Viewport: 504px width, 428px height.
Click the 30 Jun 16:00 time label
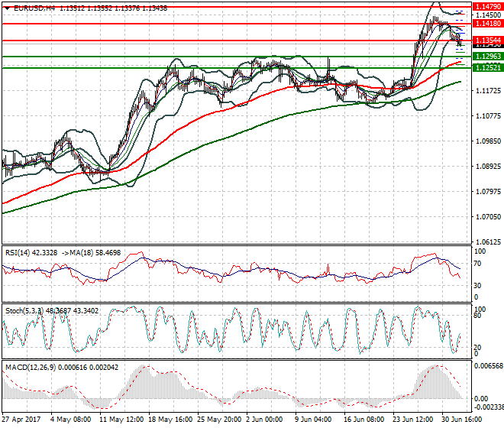(x=462, y=420)
